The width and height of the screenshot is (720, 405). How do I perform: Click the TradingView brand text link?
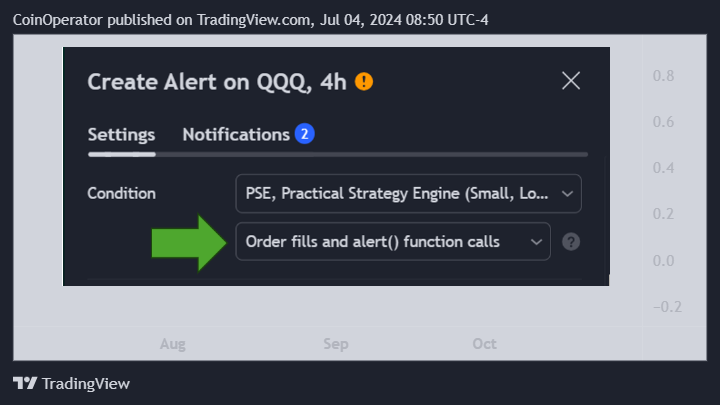(x=86, y=383)
